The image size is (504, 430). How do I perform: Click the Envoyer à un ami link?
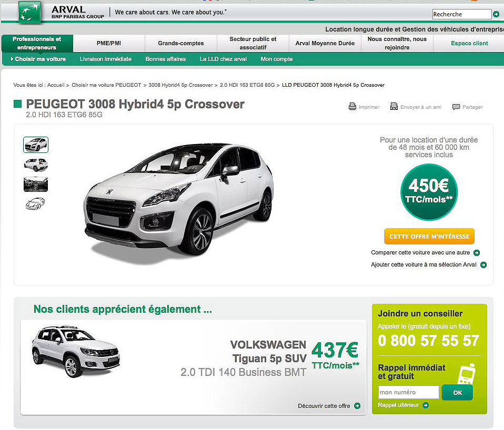pyautogui.click(x=421, y=107)
